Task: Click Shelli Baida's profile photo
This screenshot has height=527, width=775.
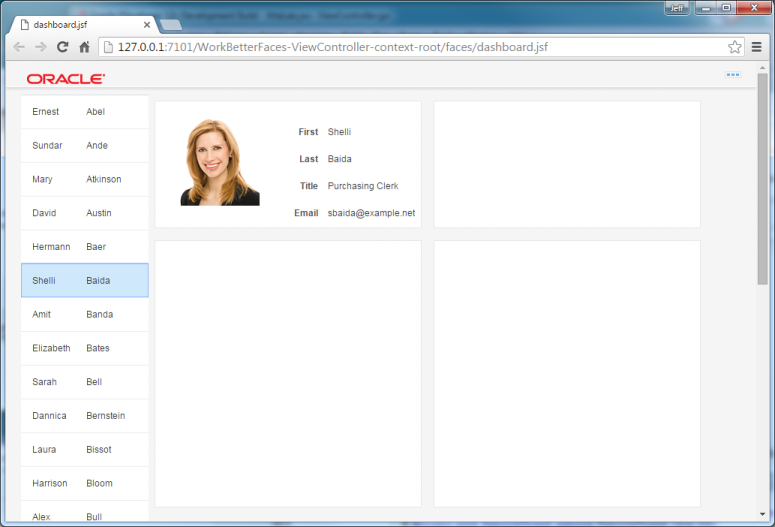Action: tap(220, 162)
